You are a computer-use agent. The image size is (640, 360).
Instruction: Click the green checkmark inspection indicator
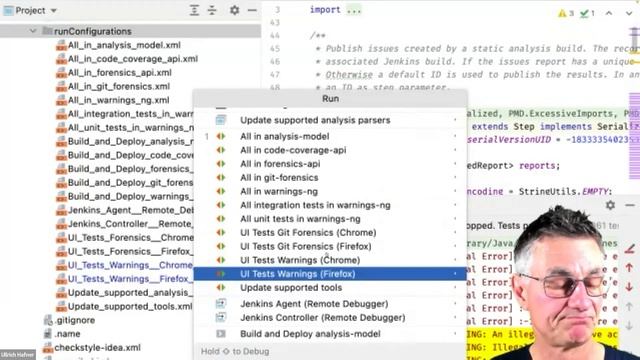pyautogui.click(x=588, y=13)
